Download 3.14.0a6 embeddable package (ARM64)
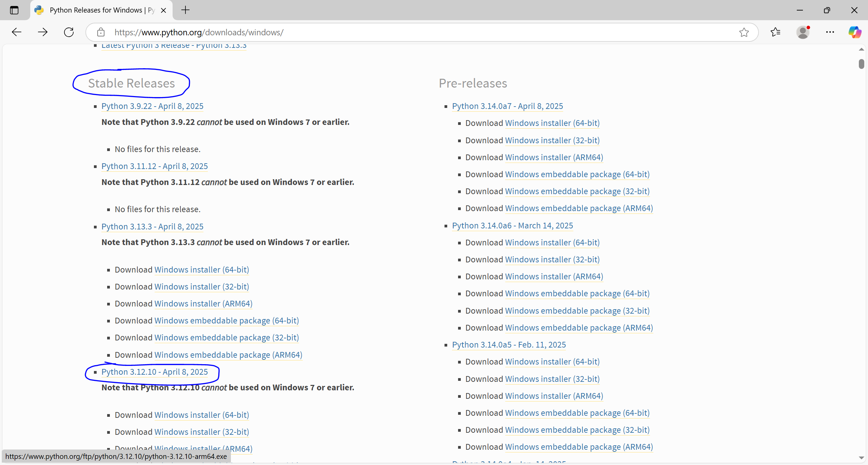 579,328
